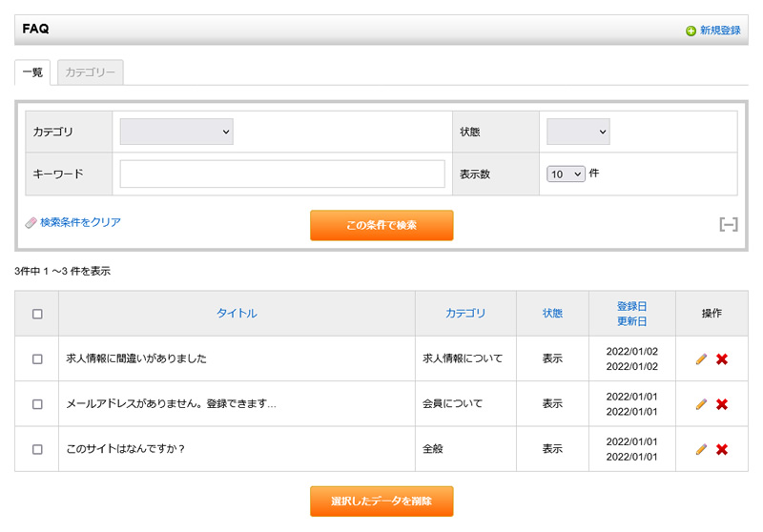Edit このサイトはなんですか? with the pencil icon
Screen dimensions: 763x532
tap(701, 449)
